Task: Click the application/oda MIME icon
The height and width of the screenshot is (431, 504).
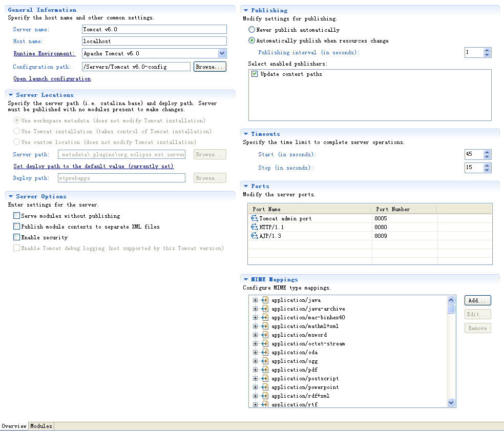Action: [x=265, y=352]
